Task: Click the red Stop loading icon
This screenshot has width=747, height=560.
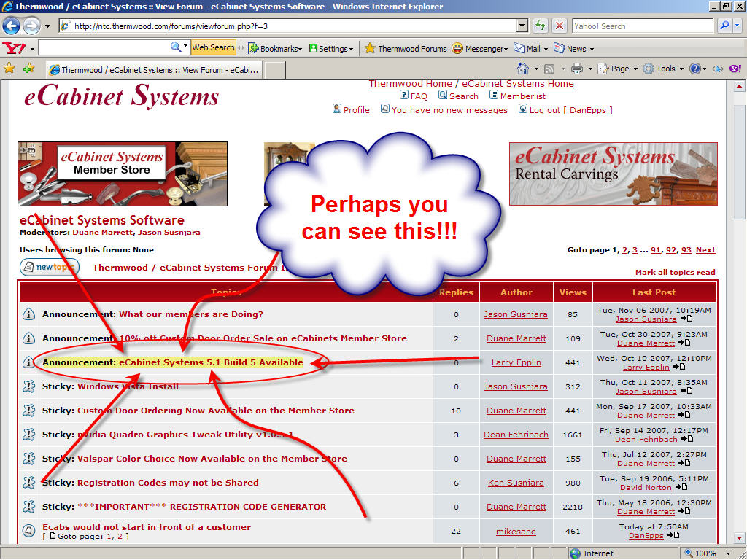Action: 560,26
